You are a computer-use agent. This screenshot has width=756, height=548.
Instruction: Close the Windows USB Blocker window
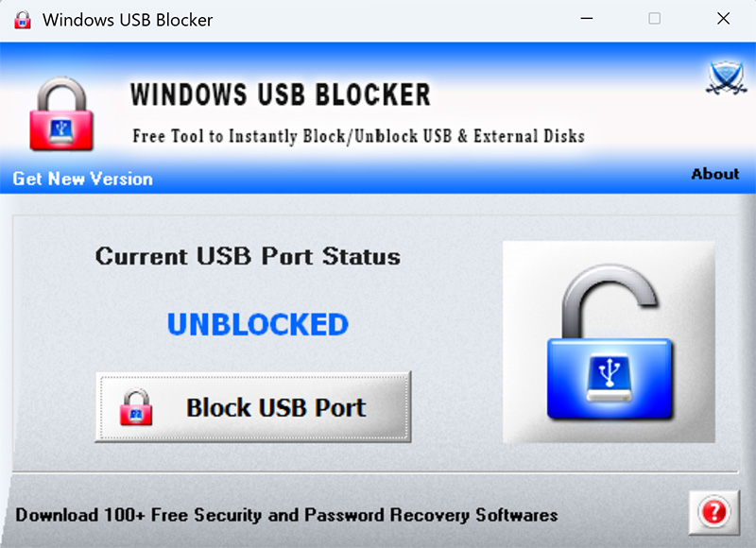tap(723, 19)
